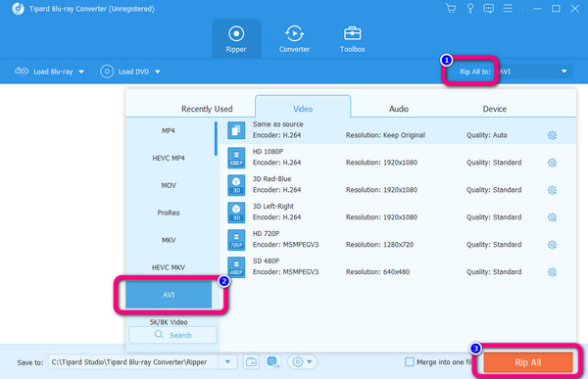Open the bottom settings gear dropdown

click(302, 362)
